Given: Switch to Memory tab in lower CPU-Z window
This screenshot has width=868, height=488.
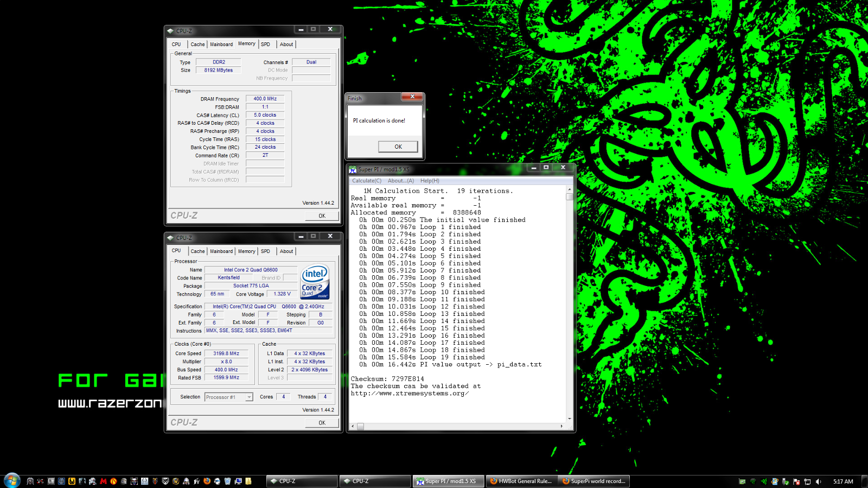Looking at the screenshot, I should click(247, 251).
